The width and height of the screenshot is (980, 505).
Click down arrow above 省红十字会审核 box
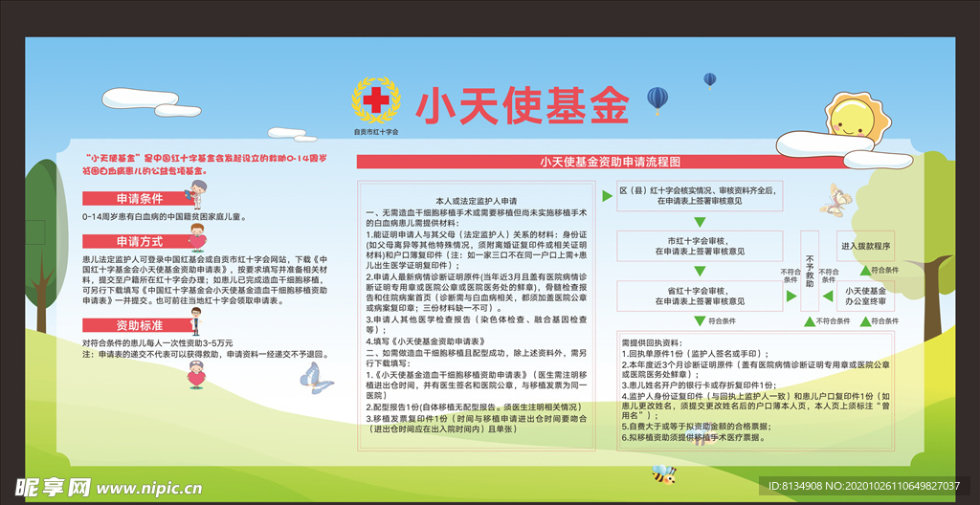pos(700,272)
